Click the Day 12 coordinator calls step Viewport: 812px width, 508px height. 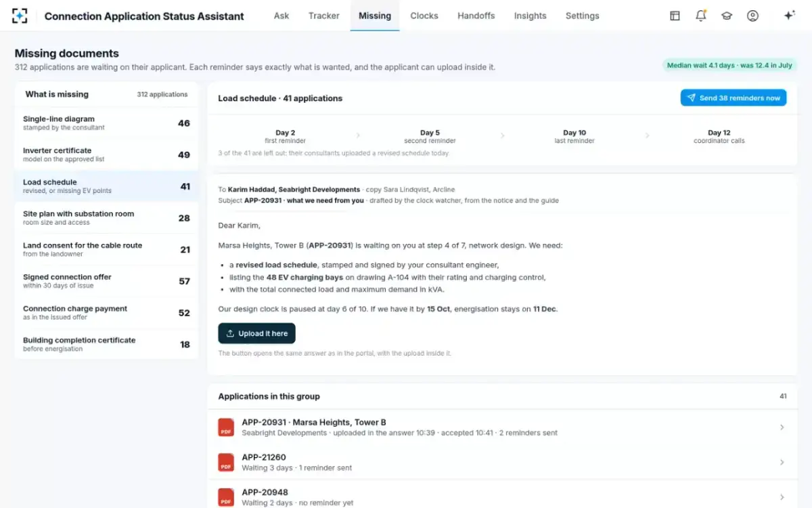coord(719,136)
